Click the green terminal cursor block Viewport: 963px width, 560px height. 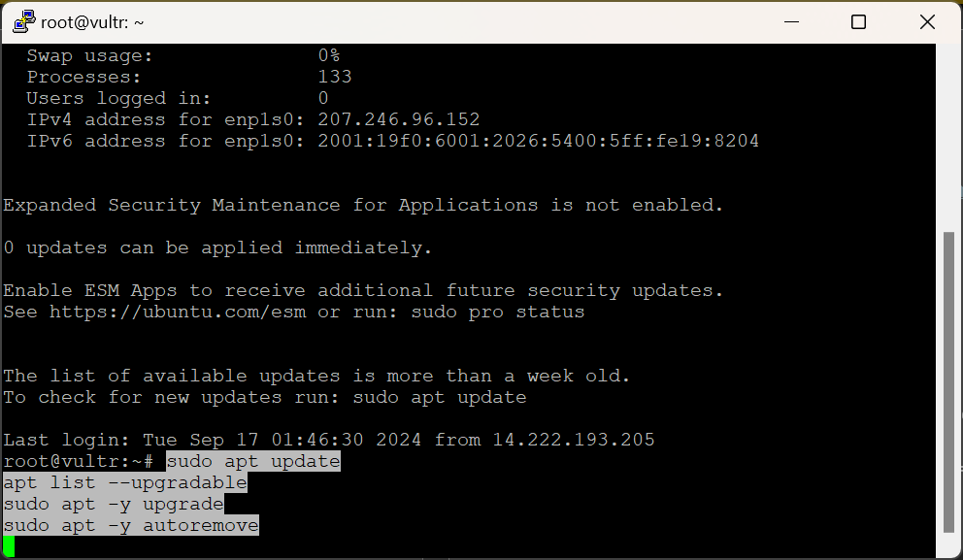pyautogui.click(x=9, y=546)
